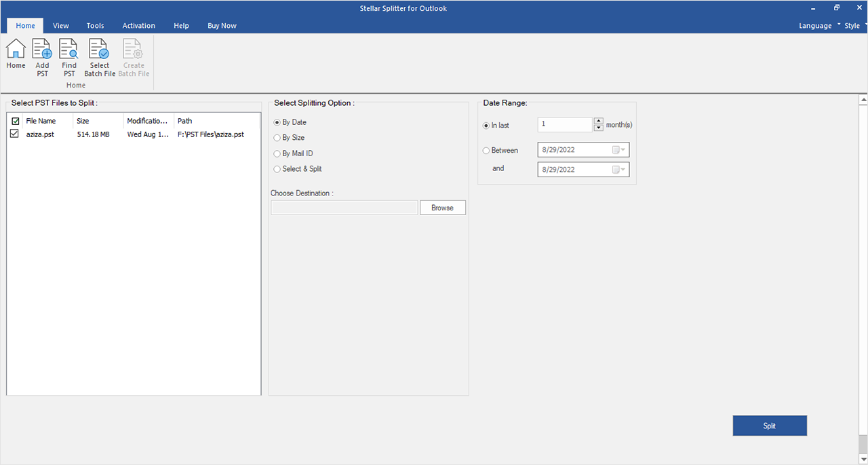Screen dimensions: 868x465
Task: Open the Between start date picker dropdown
Action: pos(619,150)
